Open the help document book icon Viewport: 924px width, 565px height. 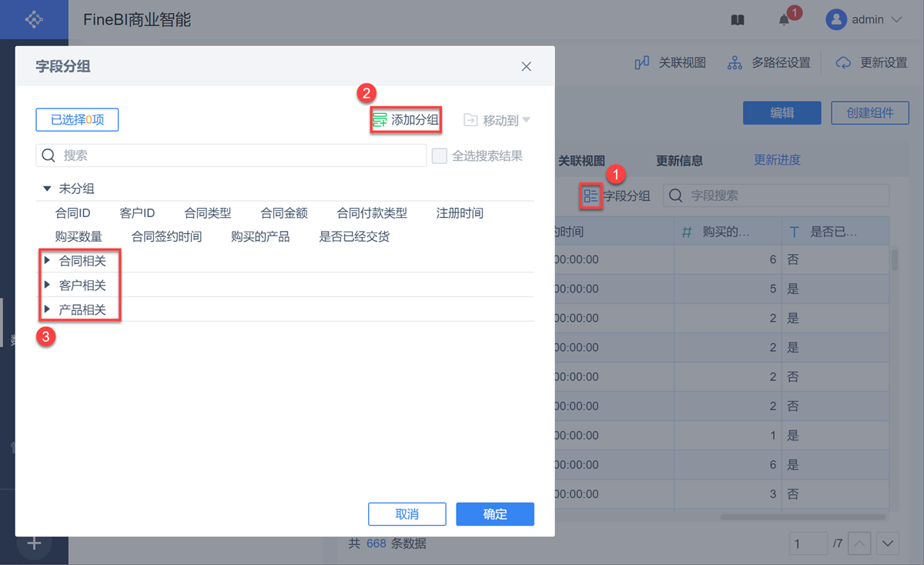tap(738, 20)
